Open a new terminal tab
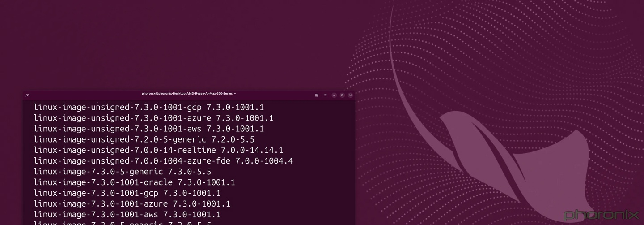644x225 pixels. [27, 95]
